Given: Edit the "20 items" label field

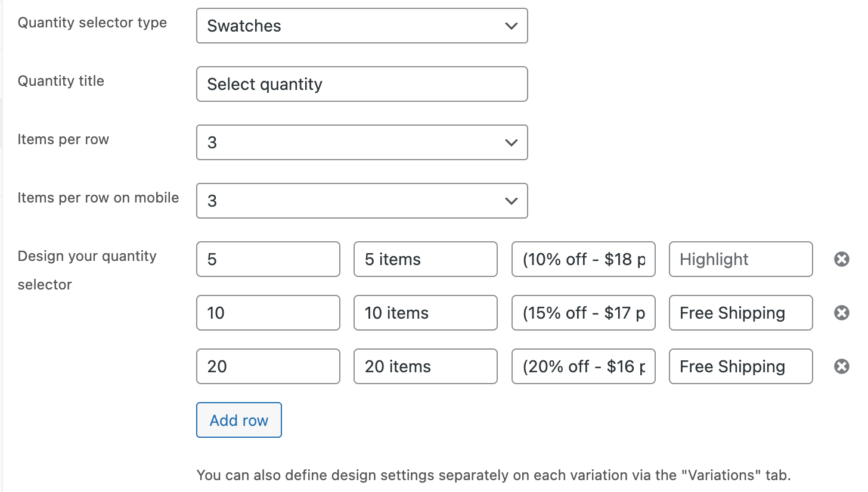Looking at the screenshot, I should (425, 366).
